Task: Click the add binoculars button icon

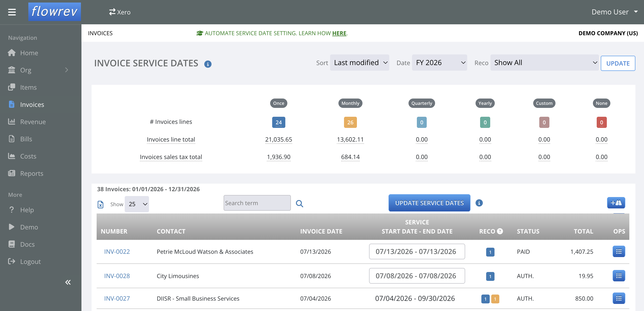Action: tap(616, 203)
